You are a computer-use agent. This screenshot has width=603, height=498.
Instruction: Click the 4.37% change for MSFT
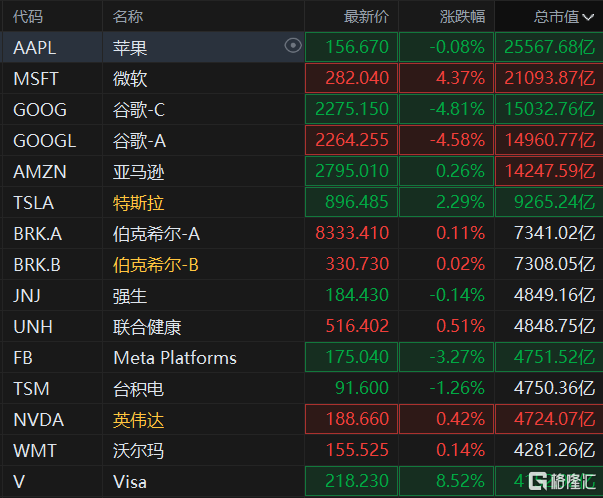click(461, 78)
